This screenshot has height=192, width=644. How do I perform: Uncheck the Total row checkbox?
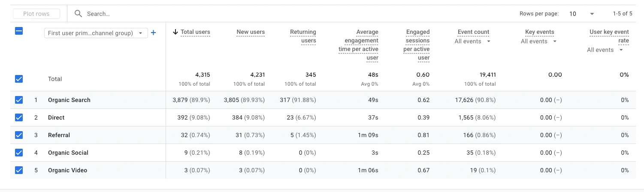[x=19, y=79]
